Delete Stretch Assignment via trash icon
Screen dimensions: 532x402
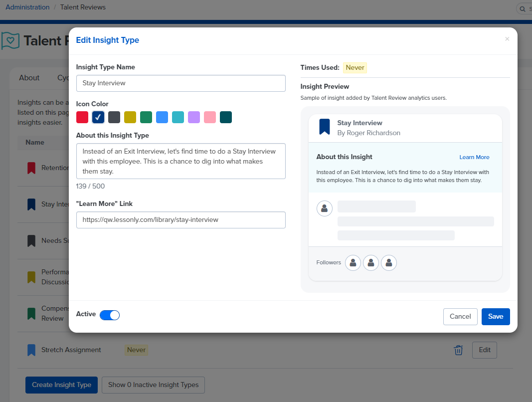[458, 350]
